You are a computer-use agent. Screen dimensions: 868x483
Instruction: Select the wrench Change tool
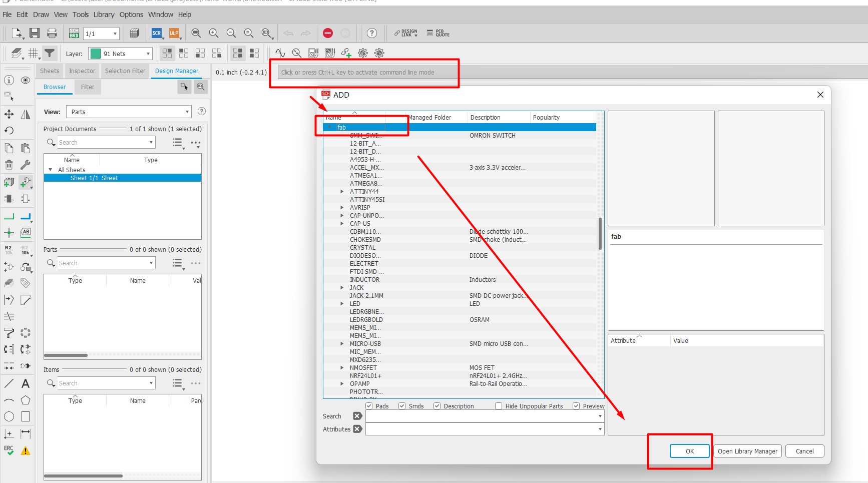[26, 165]
